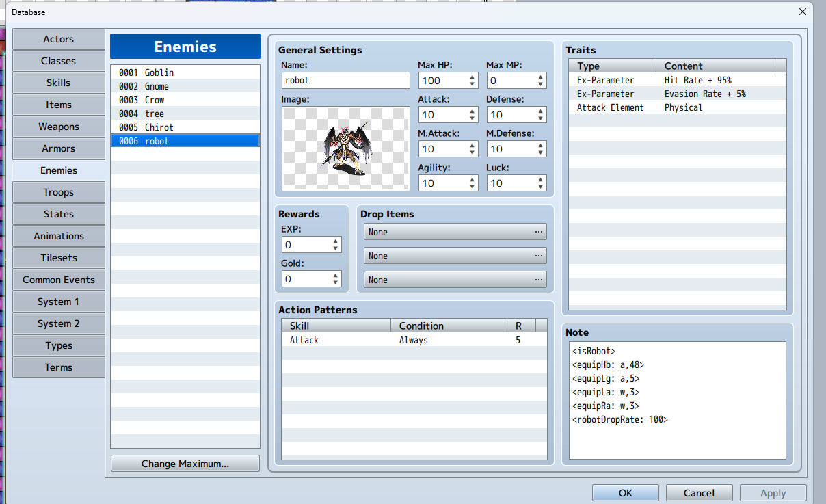Open the Classes tab
The image size is (826, 504).
click(x=59, y=61)
